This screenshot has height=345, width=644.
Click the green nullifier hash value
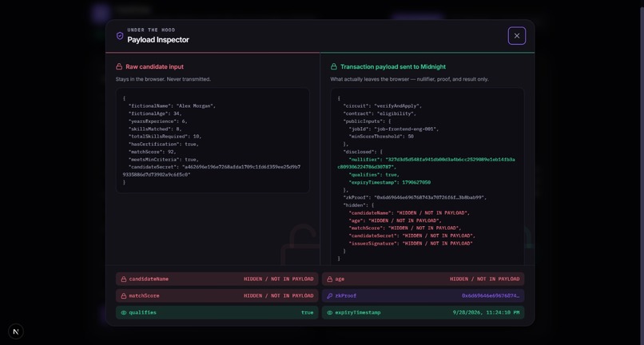click(x=426, y=163)
